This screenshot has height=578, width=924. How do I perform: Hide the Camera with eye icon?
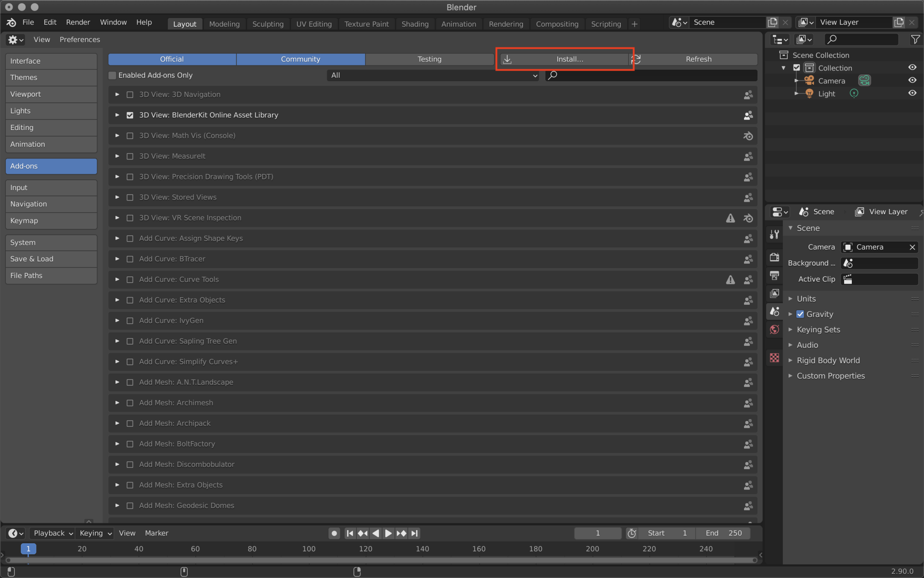[x=912, y=80]
